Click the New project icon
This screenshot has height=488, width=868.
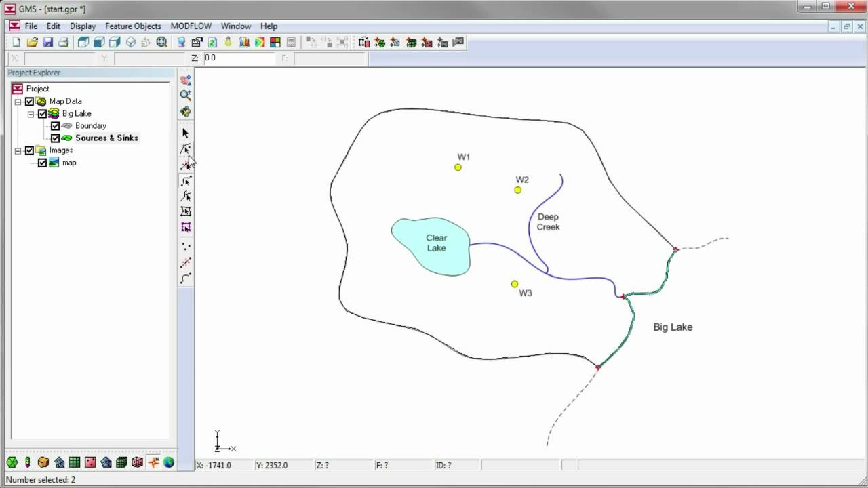(x=16, y=42)
